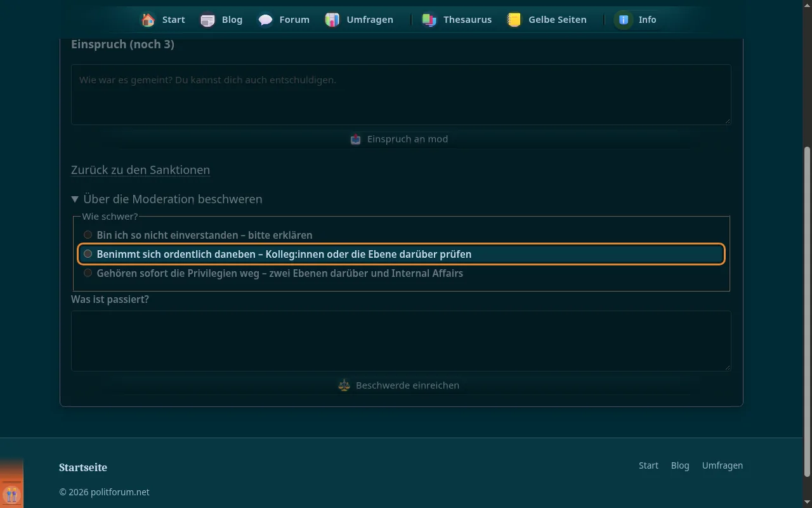Click Beschwerde einreichen button
This screenshot has height=508, width=812.
coord(401,385)
